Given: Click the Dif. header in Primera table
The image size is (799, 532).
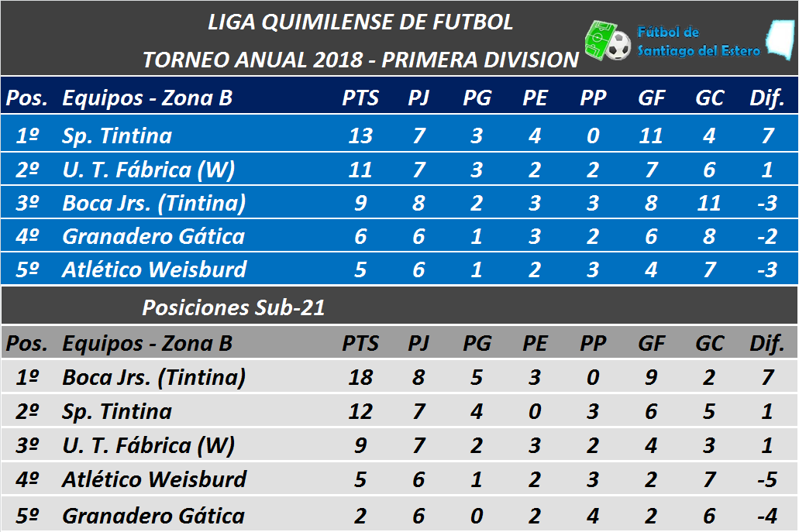Looking at the screenshot, I should [x=767, y=98].
